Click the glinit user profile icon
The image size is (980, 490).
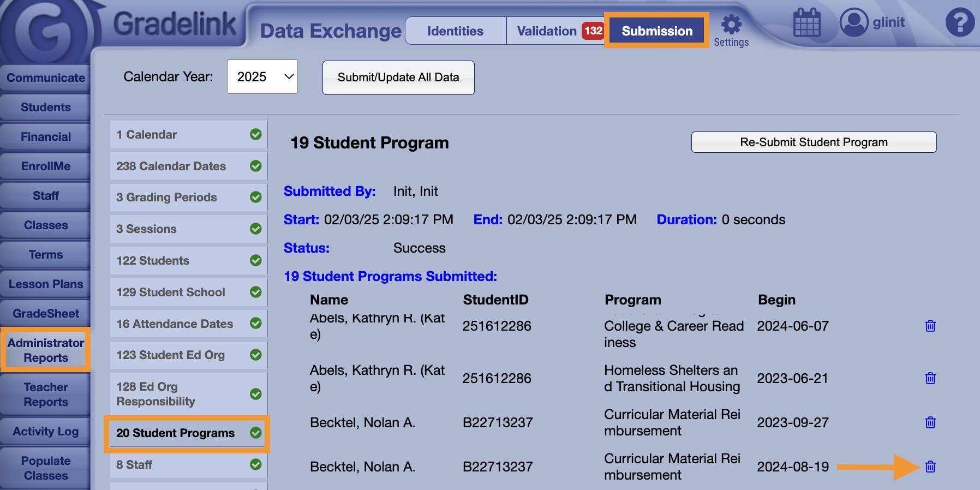[853, 23]
